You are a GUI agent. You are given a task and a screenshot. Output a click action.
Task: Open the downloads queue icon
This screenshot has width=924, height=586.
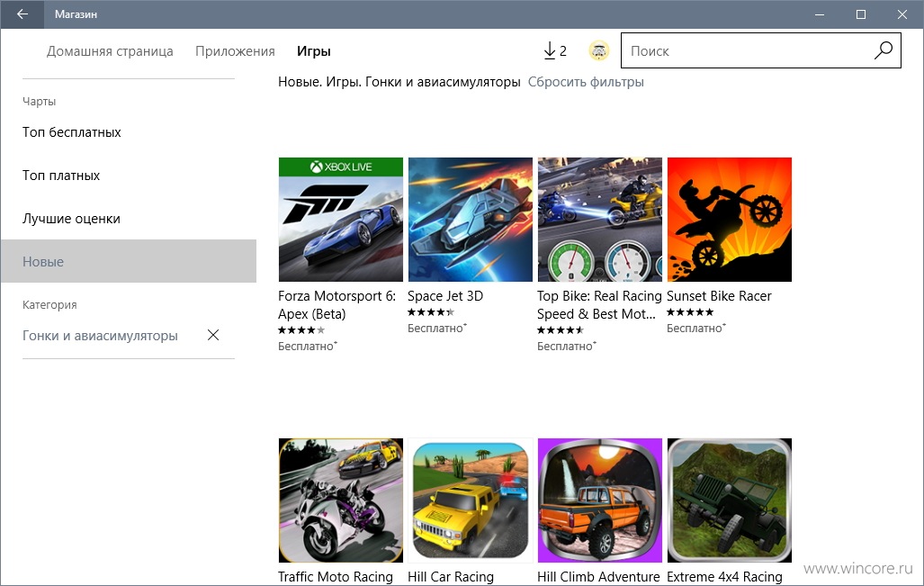point(554,50)
